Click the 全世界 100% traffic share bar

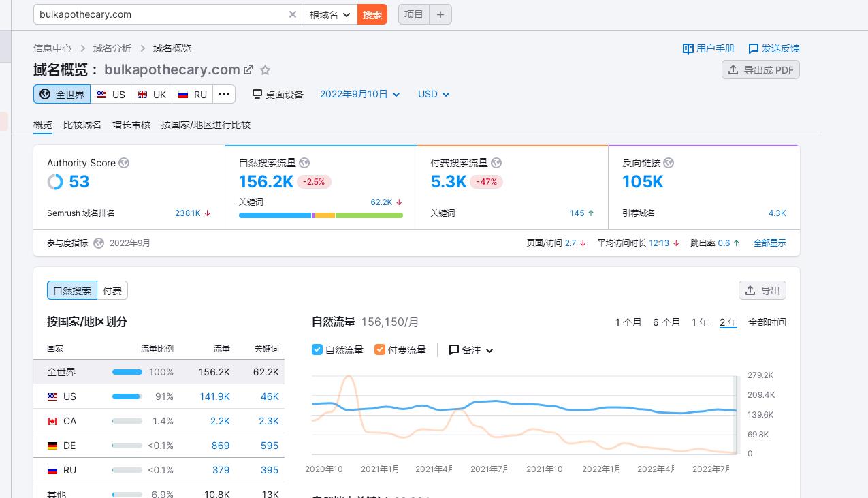coord(127,372)
